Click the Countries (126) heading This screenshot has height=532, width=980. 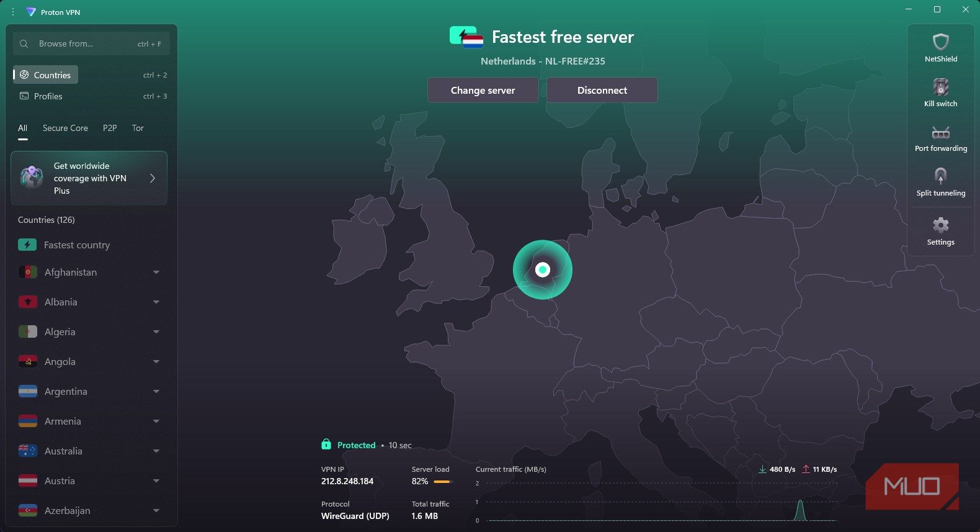pos(47,220)
